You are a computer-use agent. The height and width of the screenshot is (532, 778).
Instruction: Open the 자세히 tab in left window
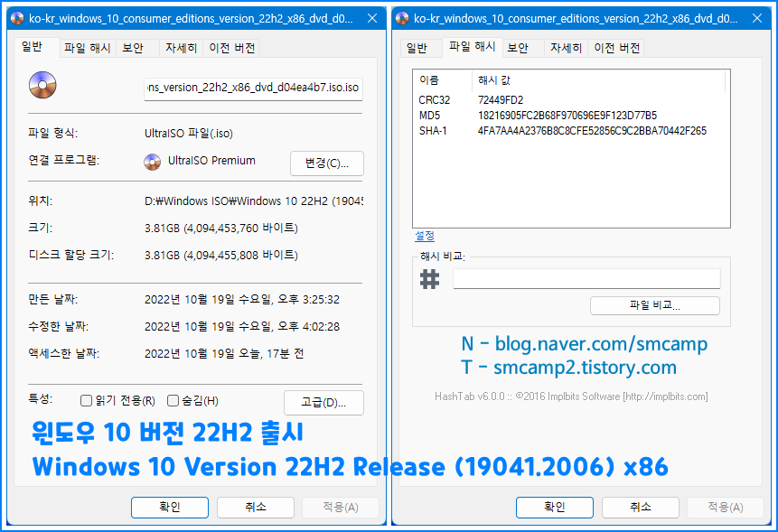pos(181,48)
